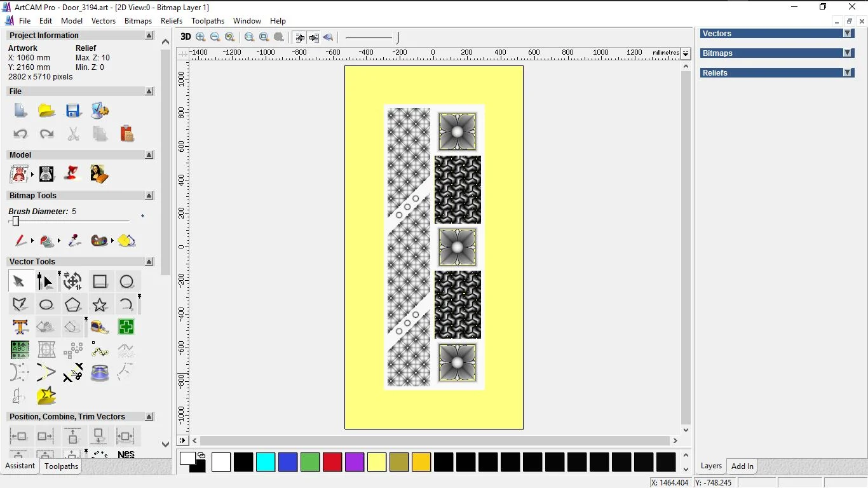
Task: Collapse the Vector Tools section
Action: pyautogui.click(x=149, y=262)
